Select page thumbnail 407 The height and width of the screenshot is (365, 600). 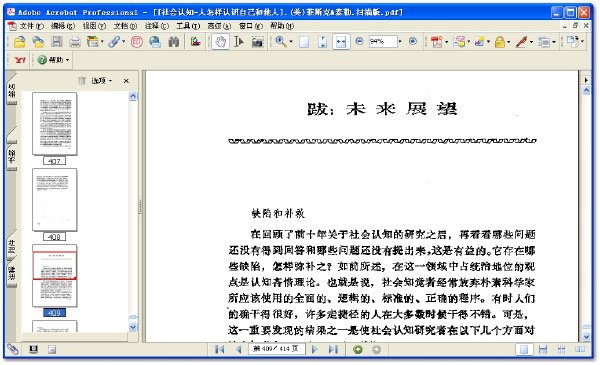point(54,124)
